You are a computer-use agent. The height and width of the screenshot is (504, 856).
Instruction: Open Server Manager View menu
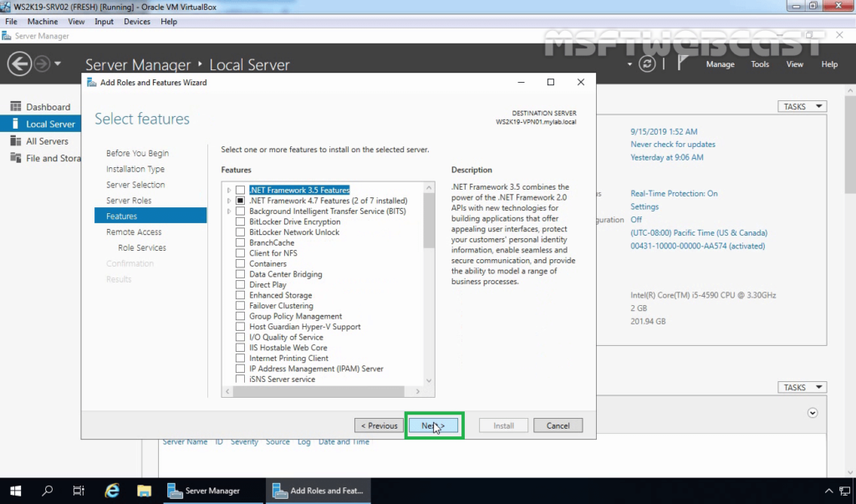point(794,64)
